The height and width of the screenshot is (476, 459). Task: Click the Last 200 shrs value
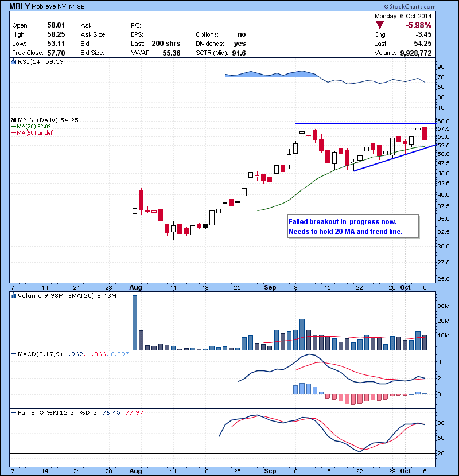[166, 44]
